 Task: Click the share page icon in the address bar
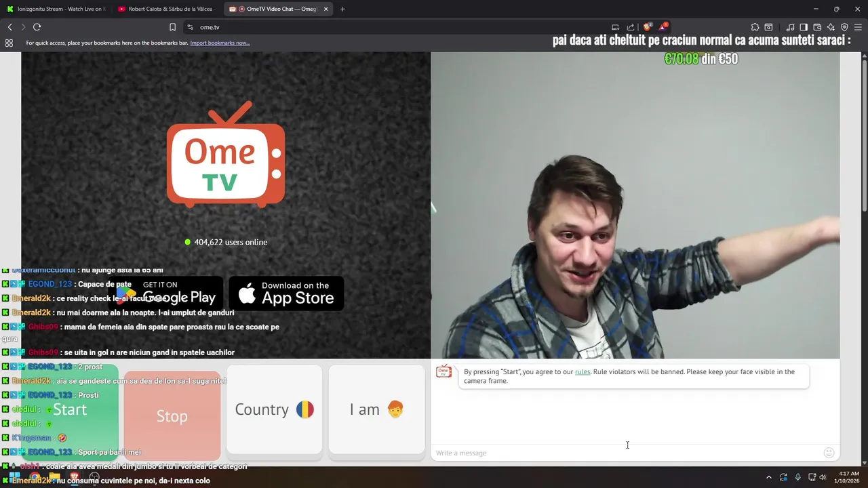click(631, 27)
